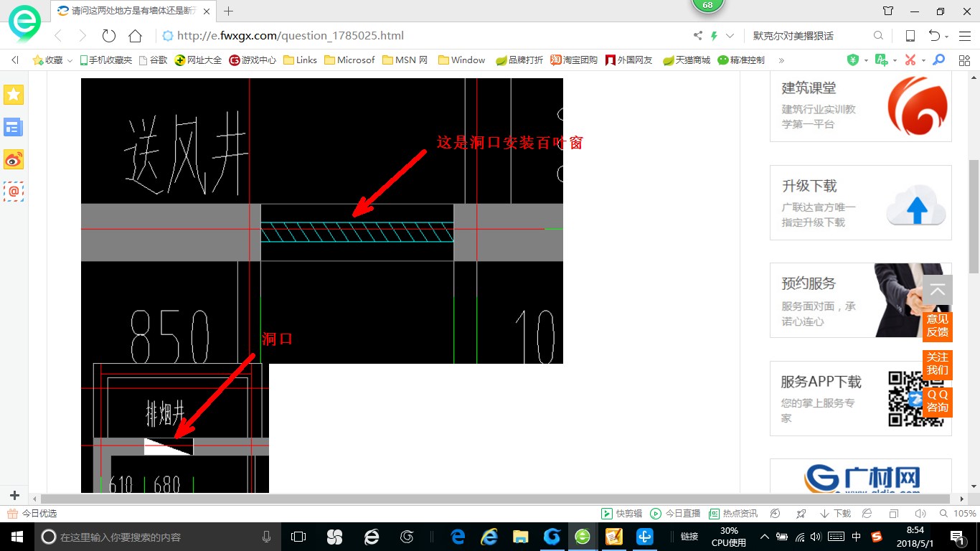Open the 今日直播 status bar tool
Image resolution: width=980 pixels, height=551 pixels.
pyautogui.click(x=675, y=514)
